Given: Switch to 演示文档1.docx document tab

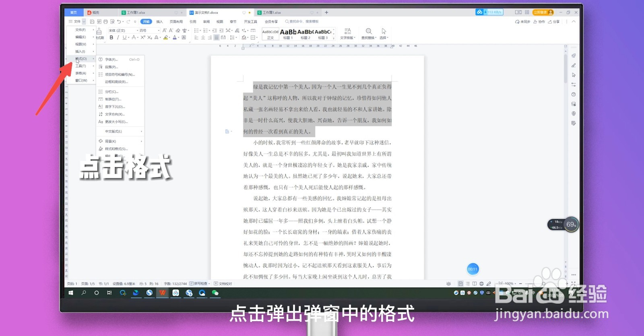Looking at the screenshot, I should tap(219, 12).
